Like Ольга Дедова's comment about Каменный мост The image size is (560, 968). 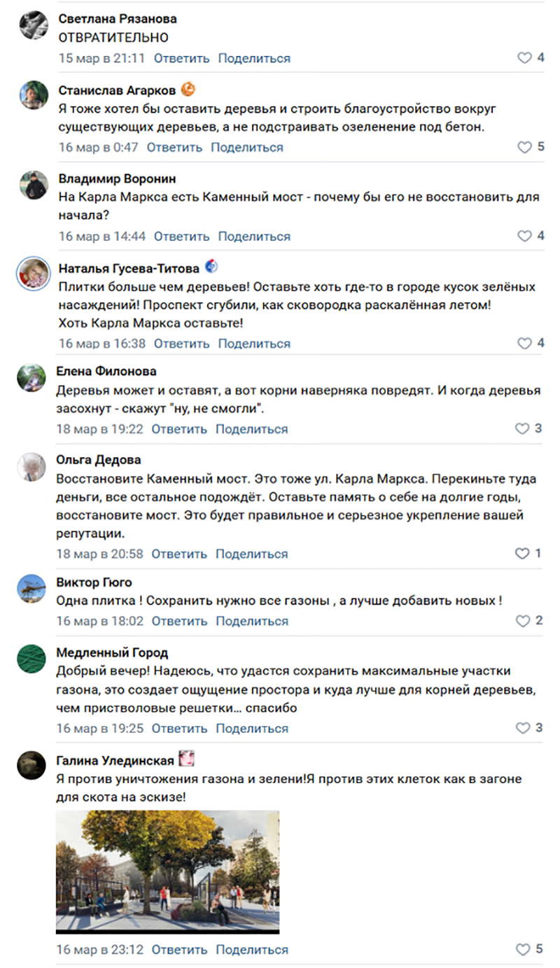(x=522, y=553)
